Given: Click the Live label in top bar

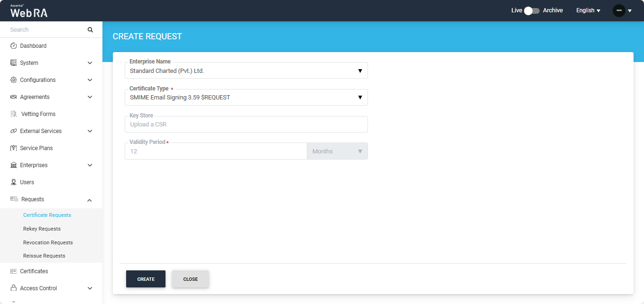Looking at the screenshot, I should pyautogui.click(x=516, y=10).
